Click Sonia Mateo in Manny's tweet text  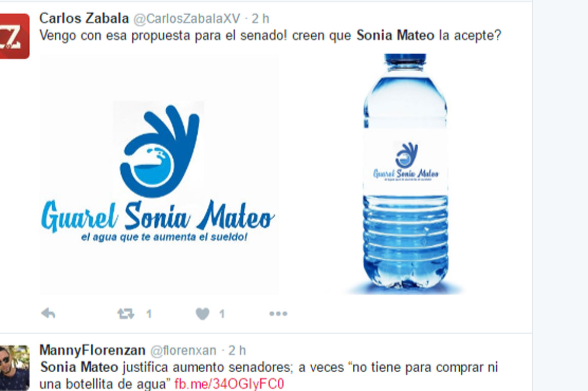pos(79,367)
